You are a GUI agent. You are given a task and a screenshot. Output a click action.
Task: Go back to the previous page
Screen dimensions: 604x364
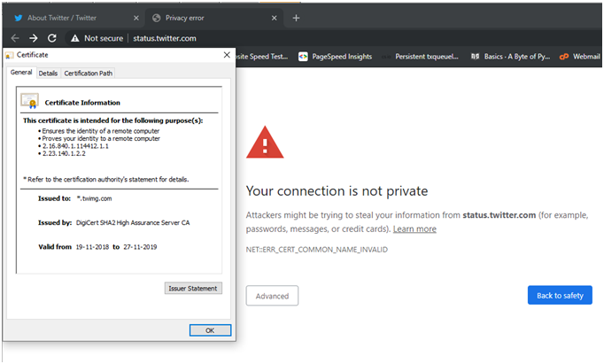point(15,38)
